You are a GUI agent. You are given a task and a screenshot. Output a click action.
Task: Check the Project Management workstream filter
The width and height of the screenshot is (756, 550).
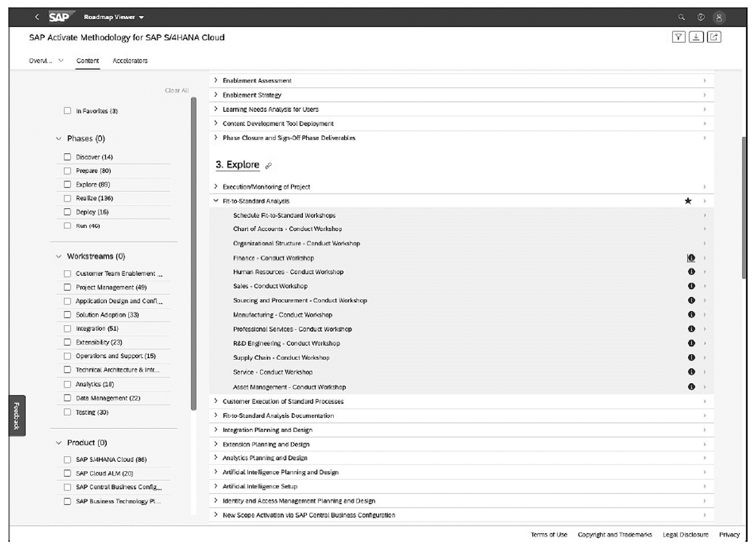(67, 287)
